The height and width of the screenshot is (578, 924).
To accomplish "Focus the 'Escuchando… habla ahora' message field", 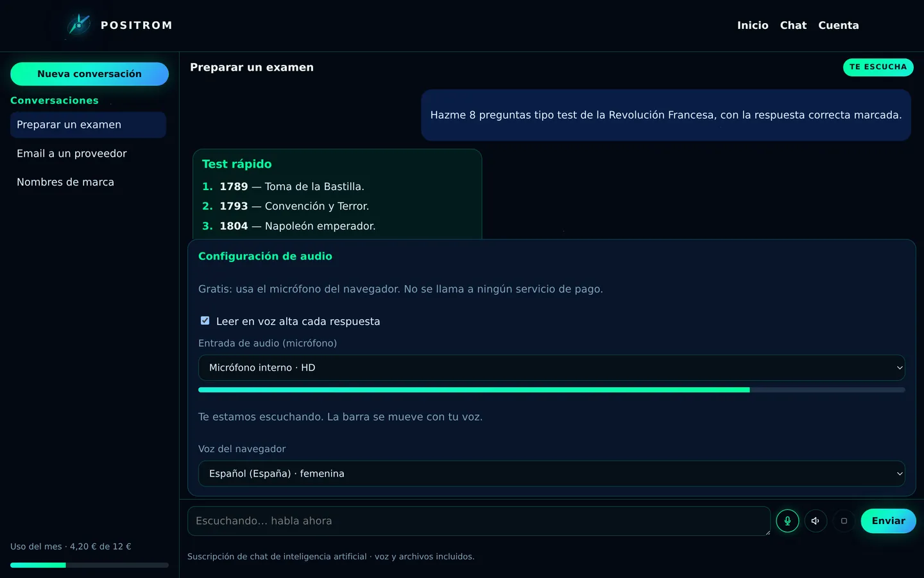I will (479, 521).
